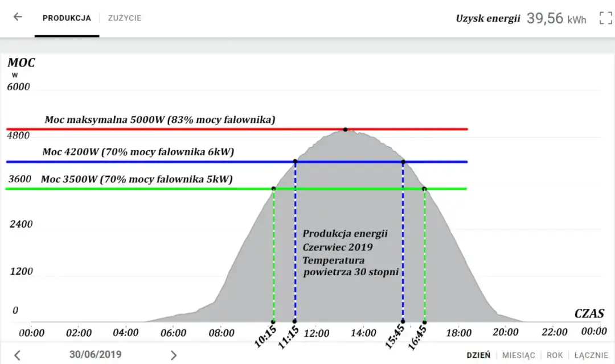Select the ŁĄCZNIE total view
The width and height of the screenshot is (615, 364).
coord(591,355)
